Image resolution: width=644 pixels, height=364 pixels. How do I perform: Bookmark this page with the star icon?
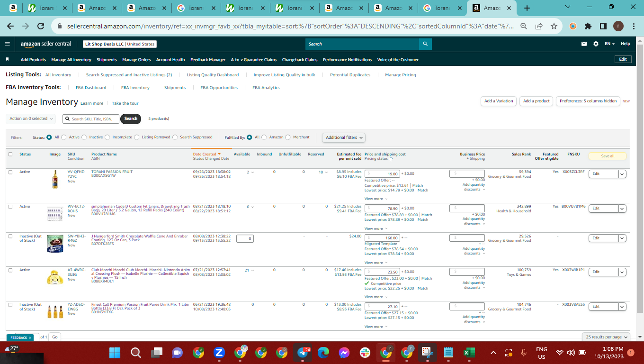tap(554, 27)
